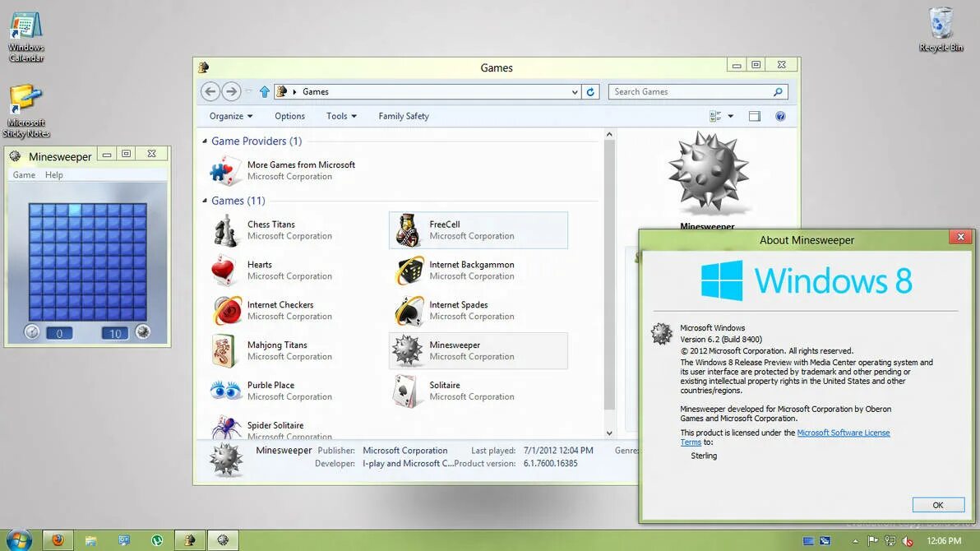980x551 pixels.
Task: Open the Games window help icon
Action: [x=780, y=116]
